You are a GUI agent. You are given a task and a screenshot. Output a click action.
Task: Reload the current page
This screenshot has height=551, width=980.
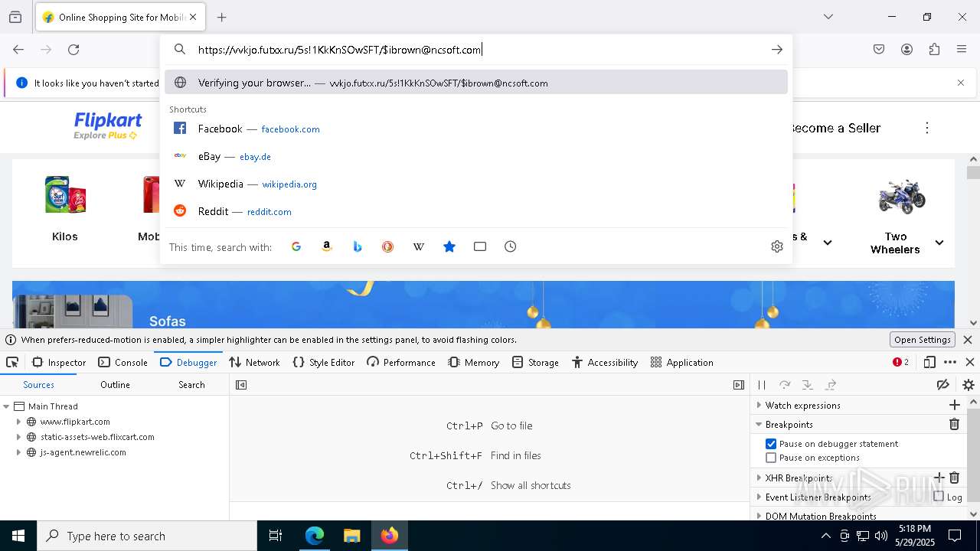[73, 50]
